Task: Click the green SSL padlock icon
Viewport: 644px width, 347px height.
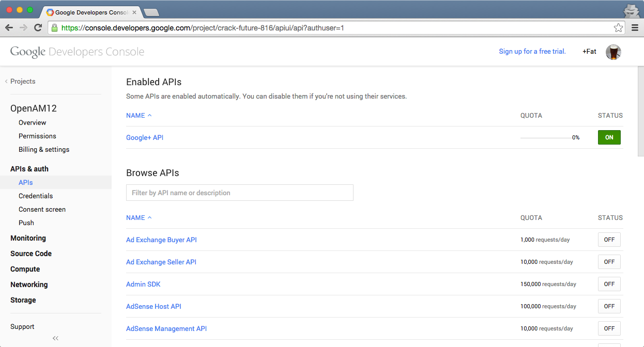Action: click(54, 28)
